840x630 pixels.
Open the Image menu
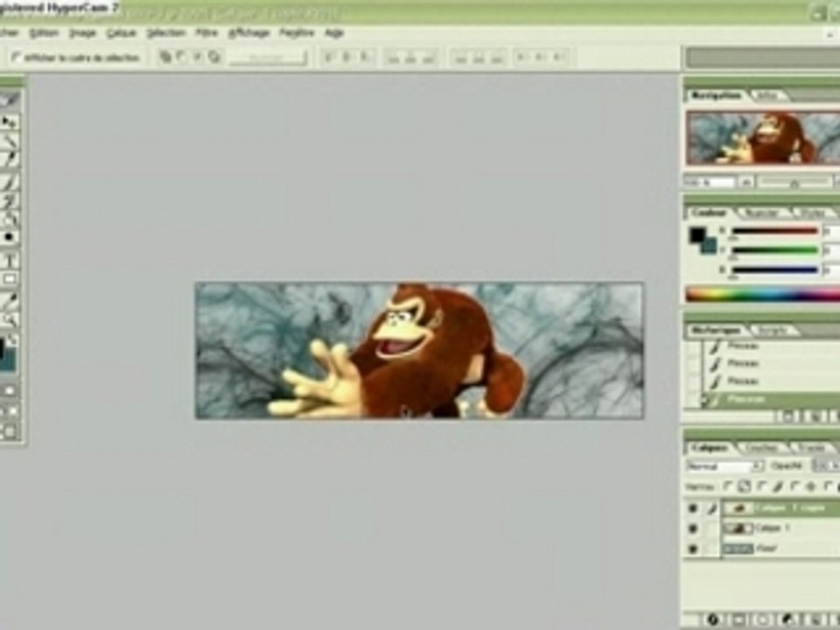(x=82, y=33)
